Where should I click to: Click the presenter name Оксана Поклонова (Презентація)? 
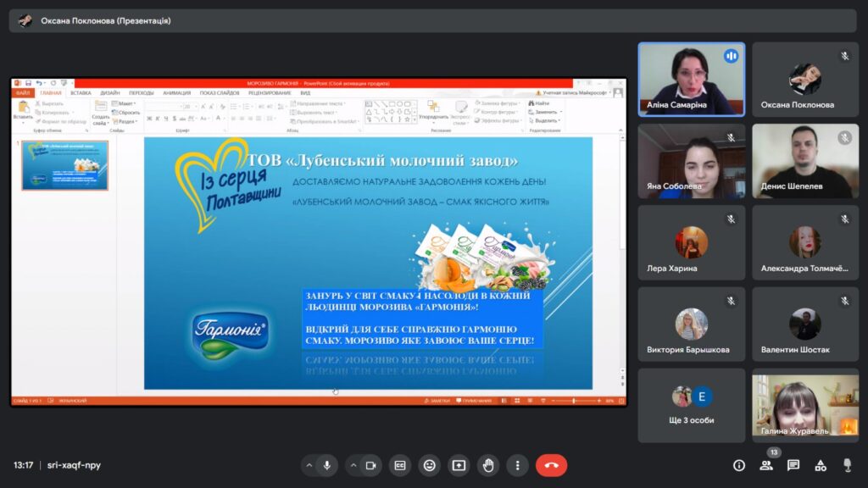click(106, 21)
